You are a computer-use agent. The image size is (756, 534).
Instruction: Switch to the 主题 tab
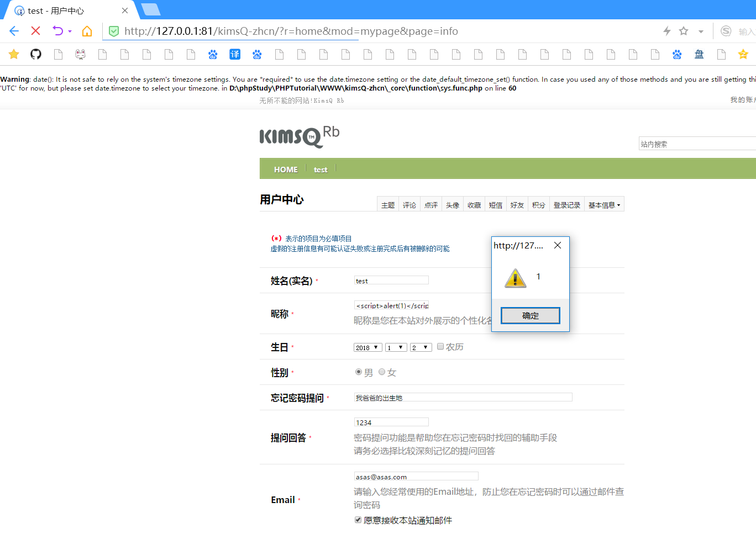pos(388,205)
